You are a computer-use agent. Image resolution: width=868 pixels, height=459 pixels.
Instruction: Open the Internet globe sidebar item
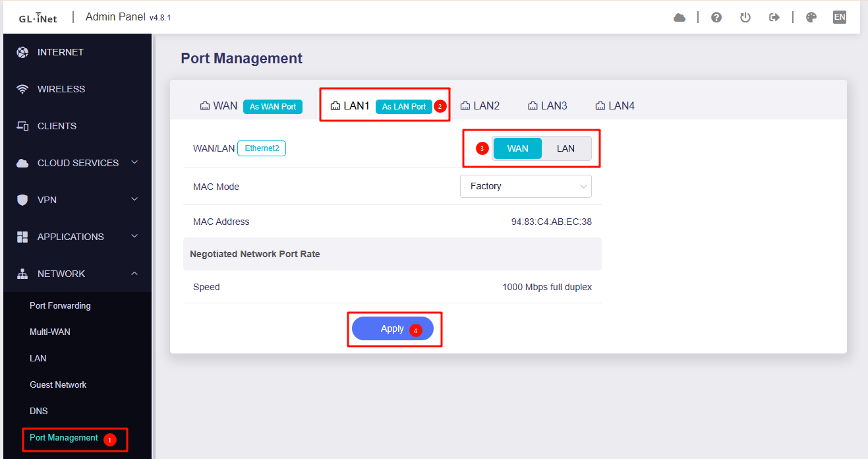tap(60, 52)
